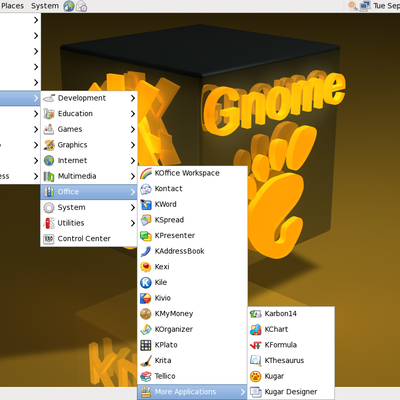The width and height of the screenshot is (400, 400).
Task: Click the date and time clock
Action: (386, 6)
